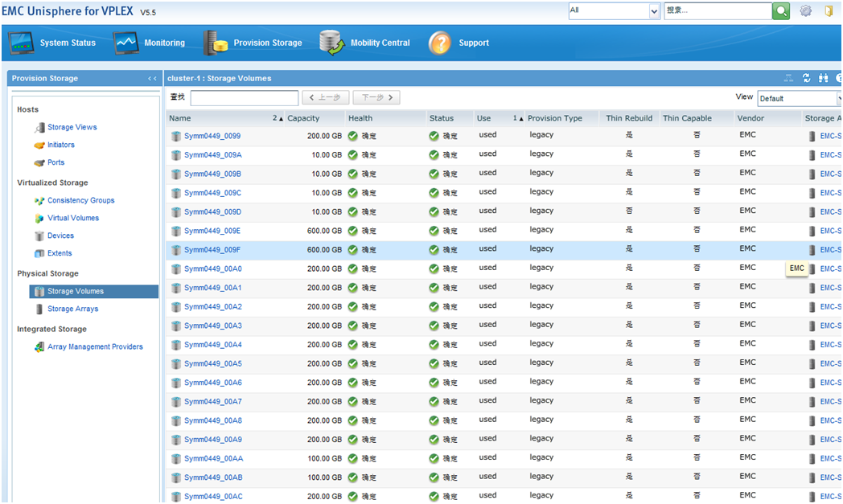Open the Provision Storage server icon
This screenshot has width=843, height=504.
click(216, 43)
